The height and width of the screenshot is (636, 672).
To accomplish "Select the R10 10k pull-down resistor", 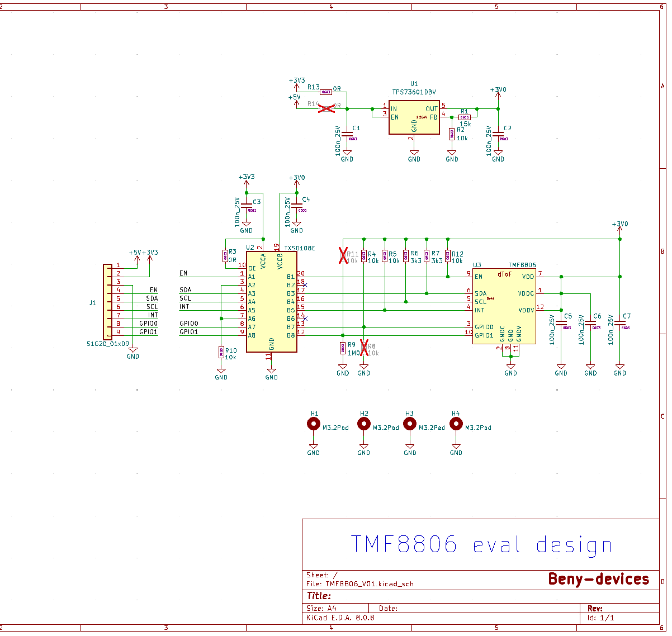I will coord(221,352).
